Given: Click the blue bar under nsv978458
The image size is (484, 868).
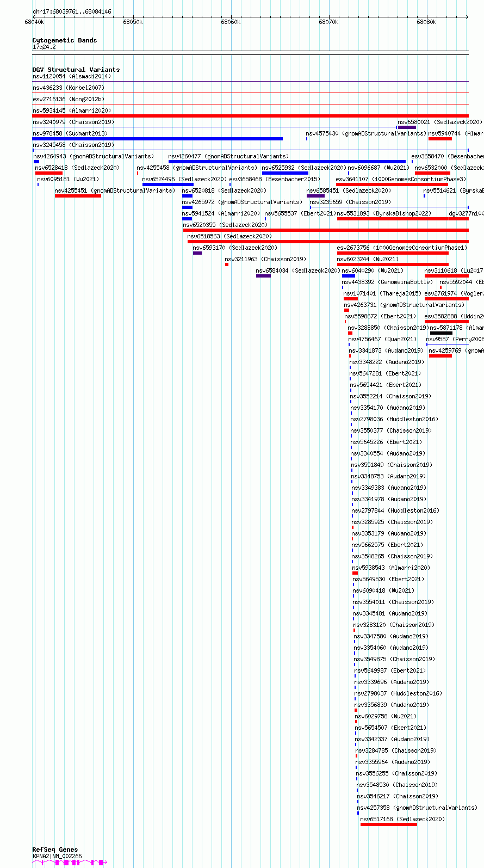Looking at the screenshot, I should (158, 139).
